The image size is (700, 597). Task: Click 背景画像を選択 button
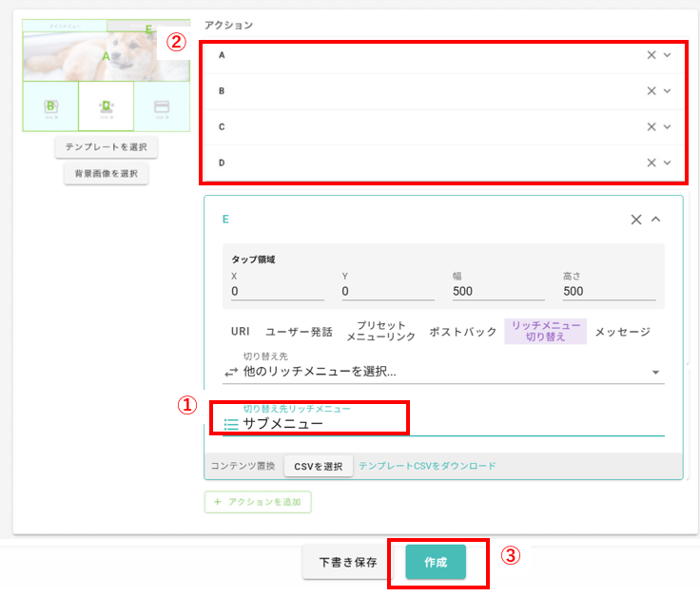pos(106,174)
